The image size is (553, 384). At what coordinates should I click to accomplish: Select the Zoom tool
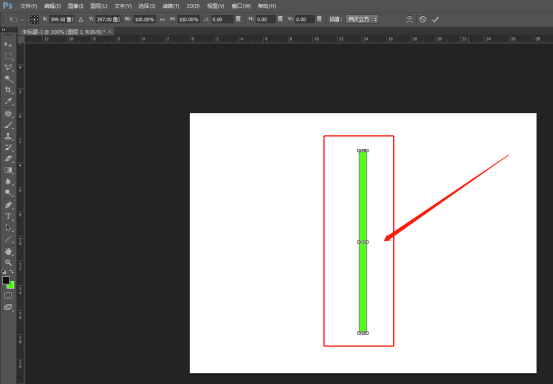[8, 263]
